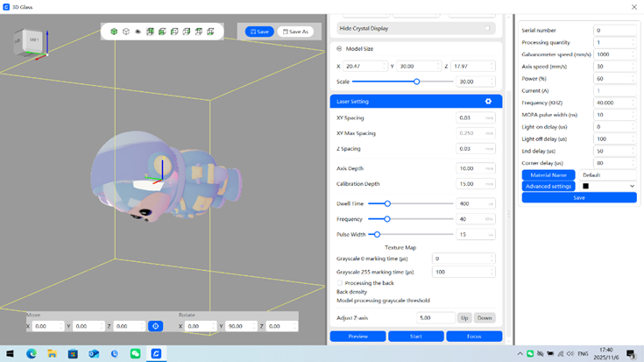Click the Preview button
The height and width of the screenshot is (362, 644).
click(357, 336)
